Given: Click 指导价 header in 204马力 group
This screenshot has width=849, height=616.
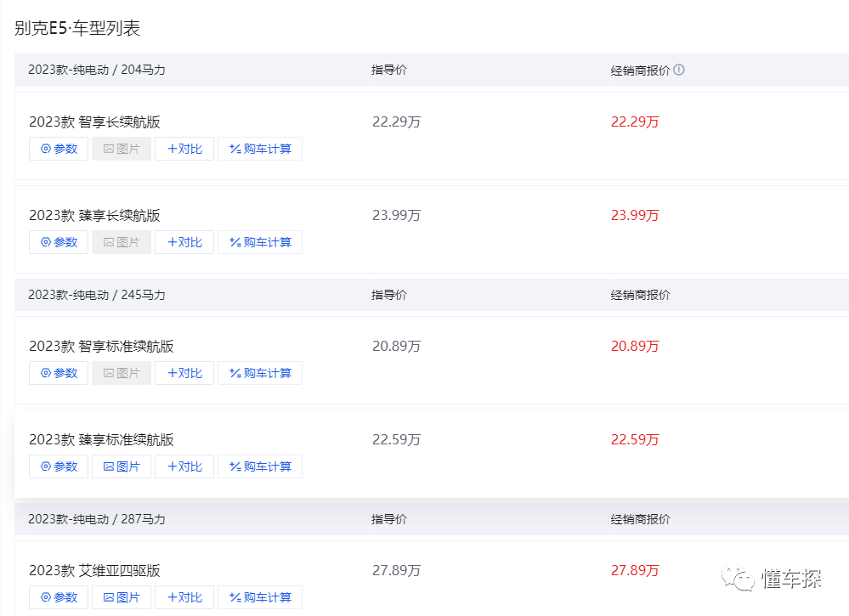Looking at the screenshot, I should (389, 70).
